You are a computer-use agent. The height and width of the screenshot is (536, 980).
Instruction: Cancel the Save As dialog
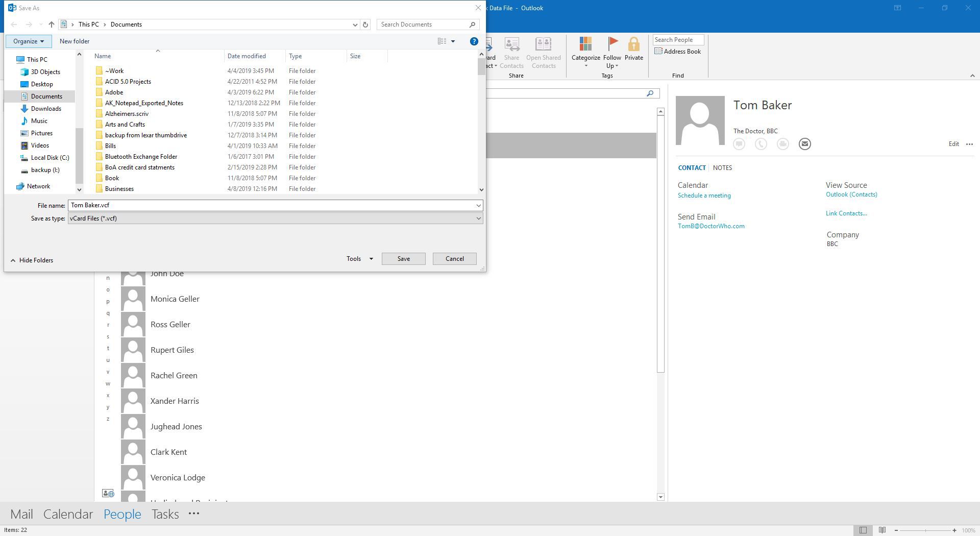(x=454, y=259)
